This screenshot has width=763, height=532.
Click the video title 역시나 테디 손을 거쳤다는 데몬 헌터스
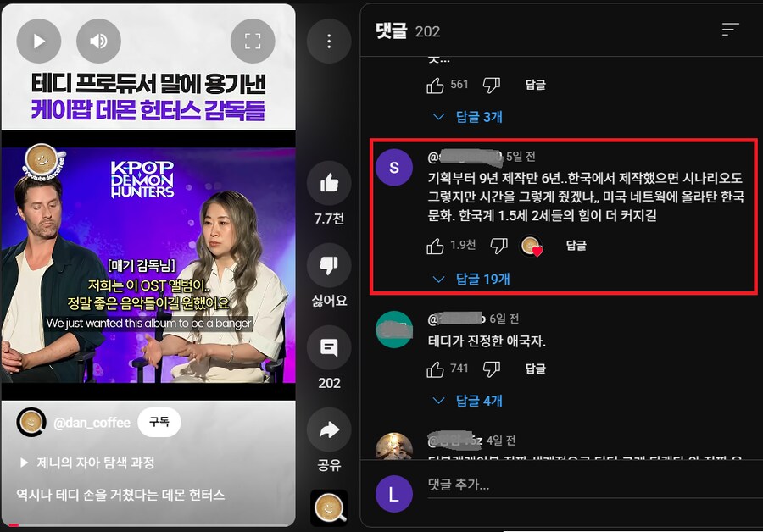pos(120,495)
